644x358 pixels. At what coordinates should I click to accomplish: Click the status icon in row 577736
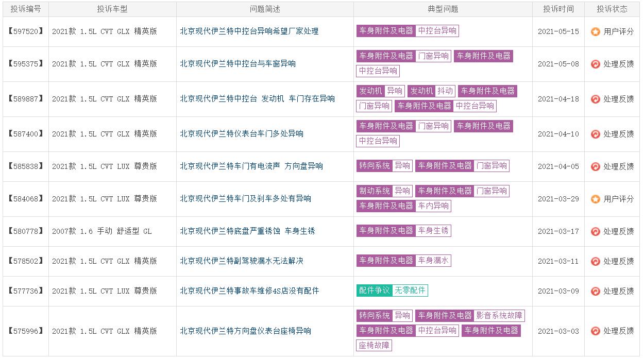coord(595,292)
